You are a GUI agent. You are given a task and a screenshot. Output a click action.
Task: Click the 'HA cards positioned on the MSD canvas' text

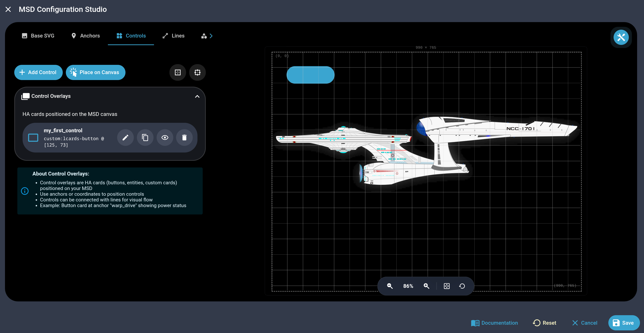(x=70, y=114)
